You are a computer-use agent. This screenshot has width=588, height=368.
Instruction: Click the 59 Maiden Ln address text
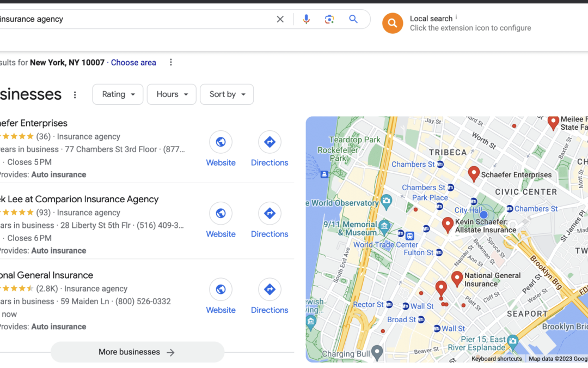point(85,301)
